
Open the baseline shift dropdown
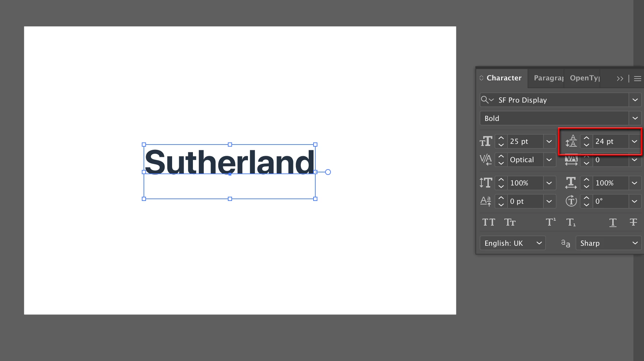tap(549, 201)
